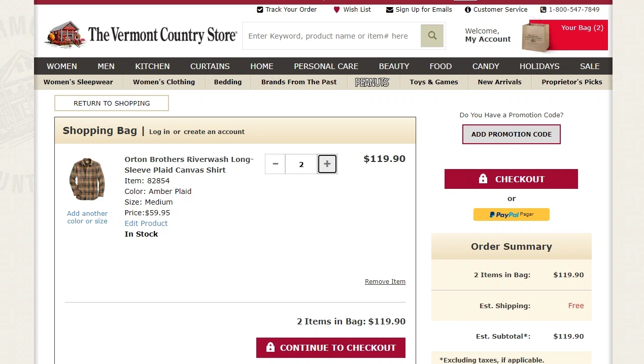Open the CANDY menu

pos(486,66)
